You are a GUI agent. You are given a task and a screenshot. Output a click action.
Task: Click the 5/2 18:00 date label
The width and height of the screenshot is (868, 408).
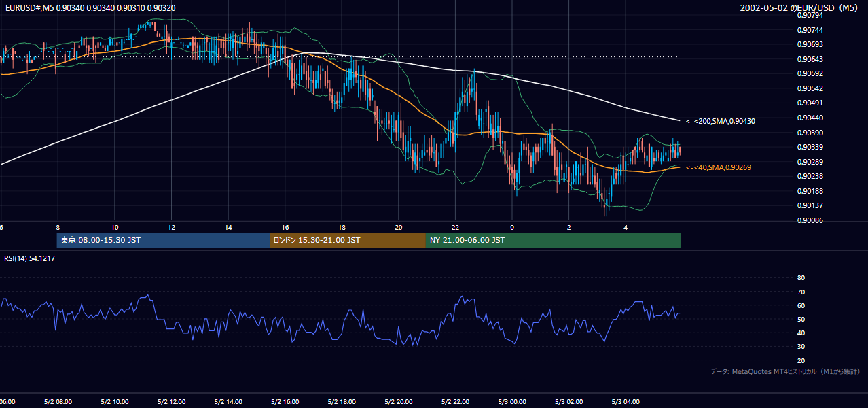(342, 402)
